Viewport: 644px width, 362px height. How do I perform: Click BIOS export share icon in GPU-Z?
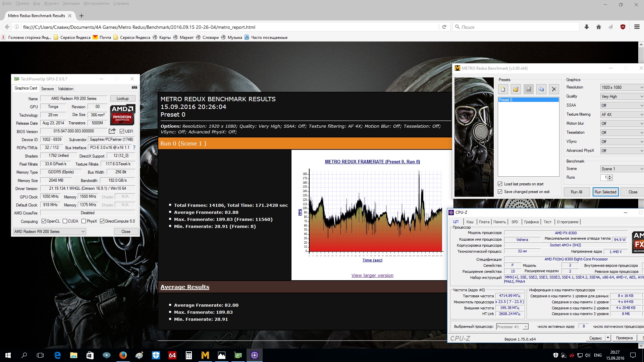[x=112, y=131]
